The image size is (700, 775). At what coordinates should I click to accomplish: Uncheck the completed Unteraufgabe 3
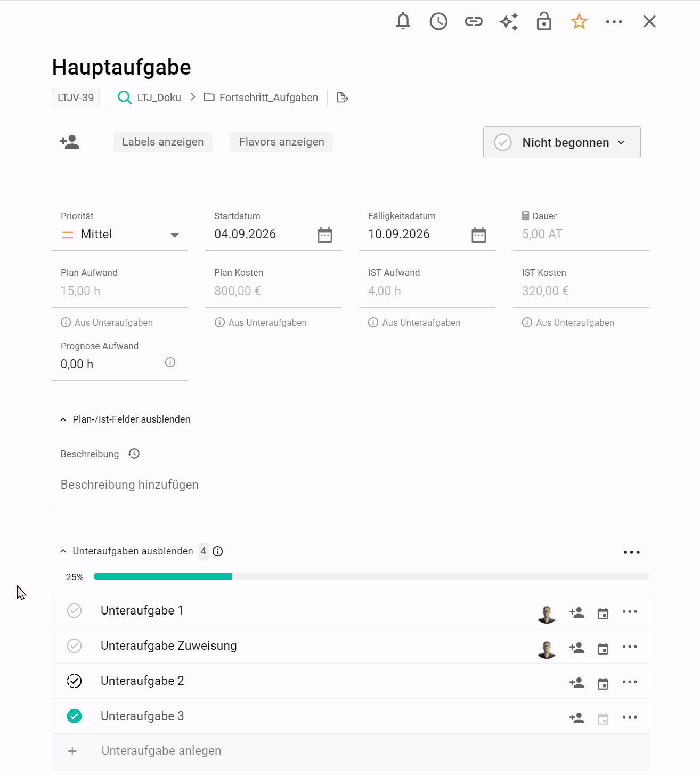point(75,716)
